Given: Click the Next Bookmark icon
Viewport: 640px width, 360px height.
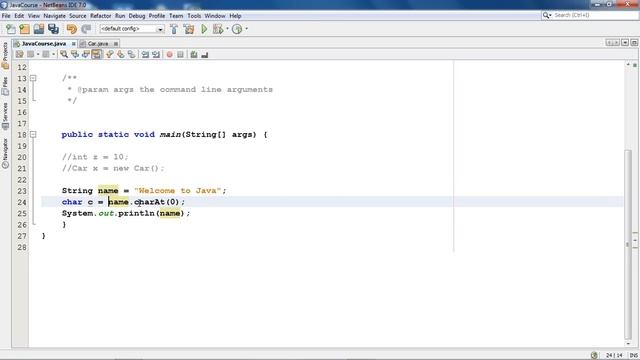Looking at the screenshot, I should [x=120, y=54].
